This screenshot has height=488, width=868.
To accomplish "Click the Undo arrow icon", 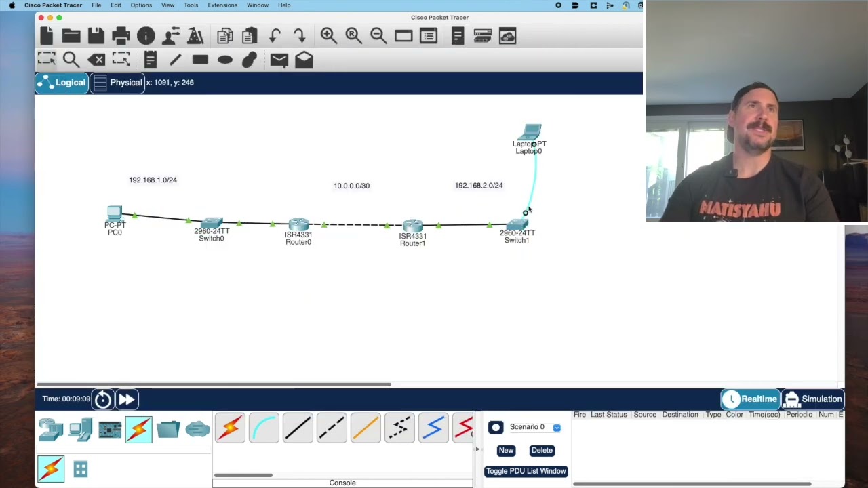I will [275, 35].
